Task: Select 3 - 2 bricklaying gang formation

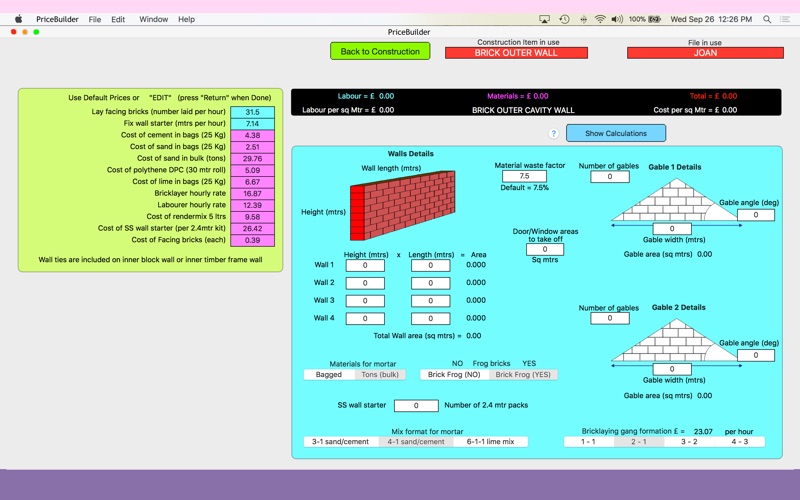Action: point(689,442)
